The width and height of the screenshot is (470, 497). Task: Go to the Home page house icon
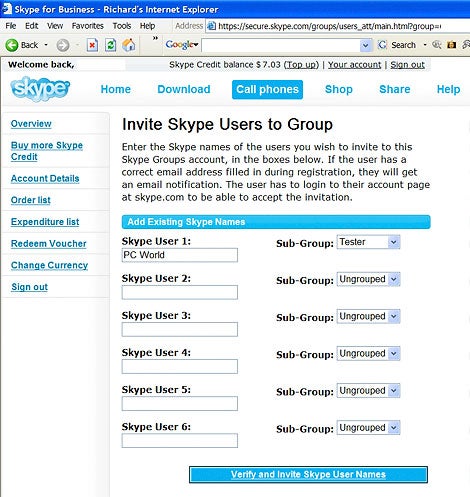(129, 45)
